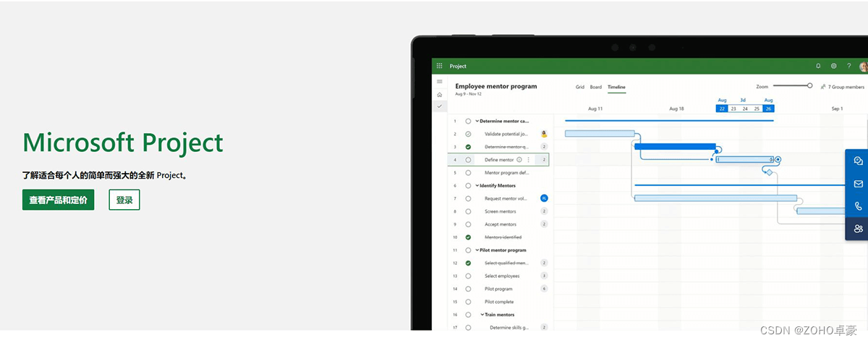Collapse the Pilot mentor program group
This screenshot has height=343, width=868.
477,250
